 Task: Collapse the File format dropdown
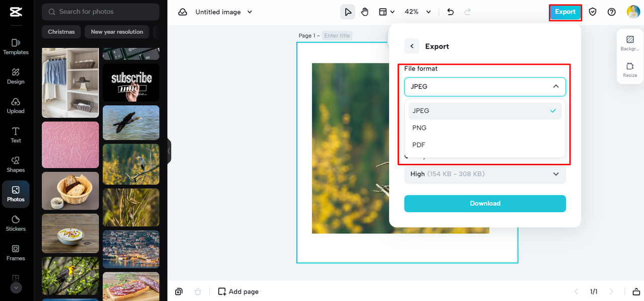[555, 86]
